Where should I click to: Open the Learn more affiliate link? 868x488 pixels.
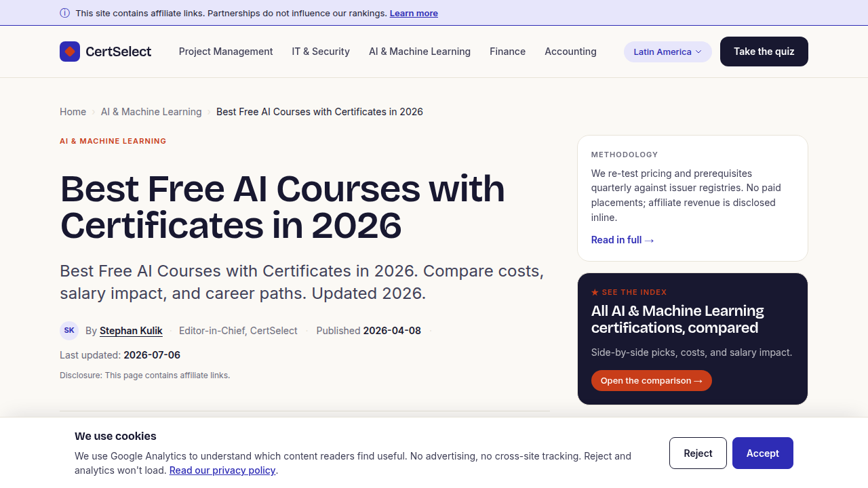pos(414,13)
